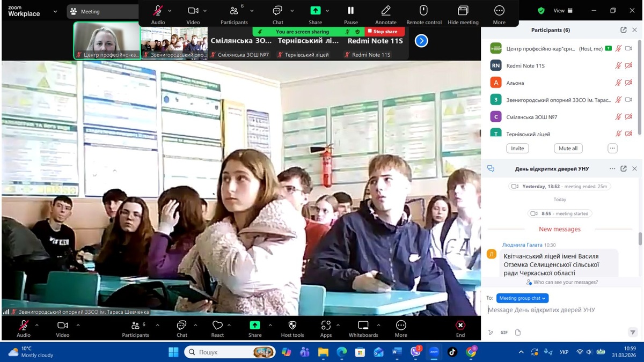Hide meeting using the top toolbar
This screenshot has height=362, width=644.
463,11
